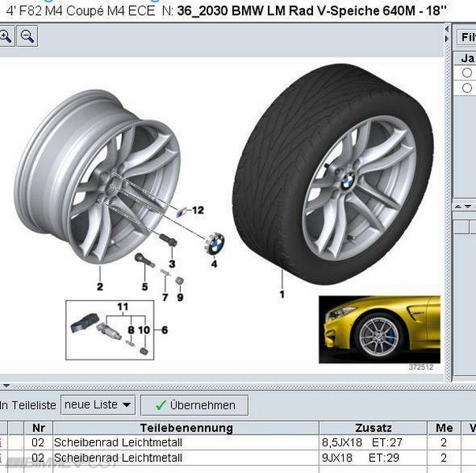Select the M badge labeled 12
This screenshot has width=476, height=473.
182,210
